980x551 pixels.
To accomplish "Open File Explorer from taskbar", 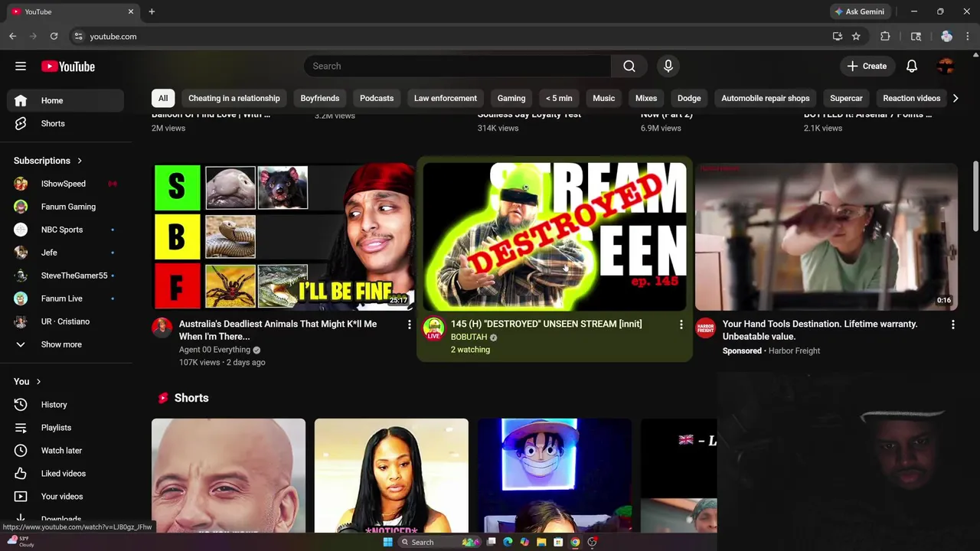I will pos(541,542).
